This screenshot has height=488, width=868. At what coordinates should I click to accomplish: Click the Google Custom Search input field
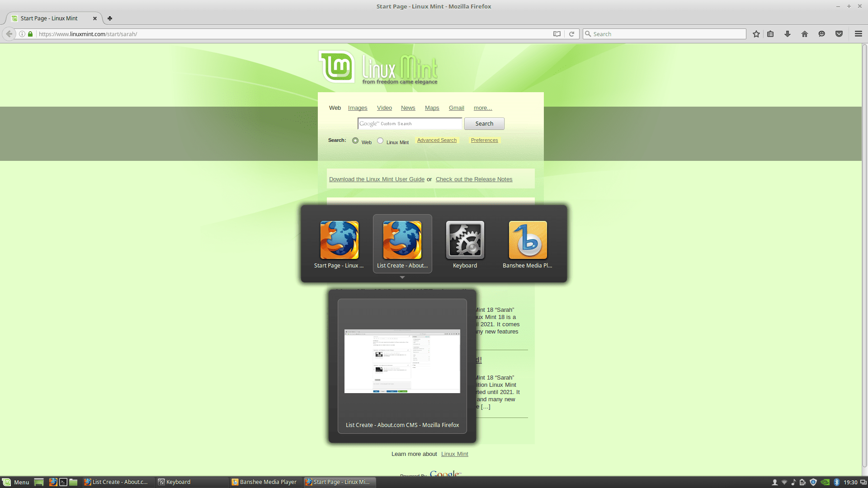(410, 123)
